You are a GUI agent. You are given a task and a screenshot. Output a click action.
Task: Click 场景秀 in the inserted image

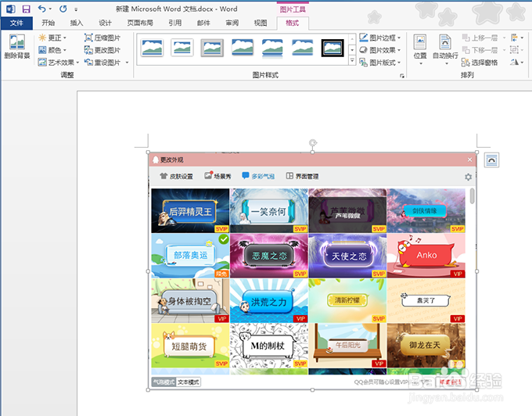pyautogui.click(x=217, y=176)
